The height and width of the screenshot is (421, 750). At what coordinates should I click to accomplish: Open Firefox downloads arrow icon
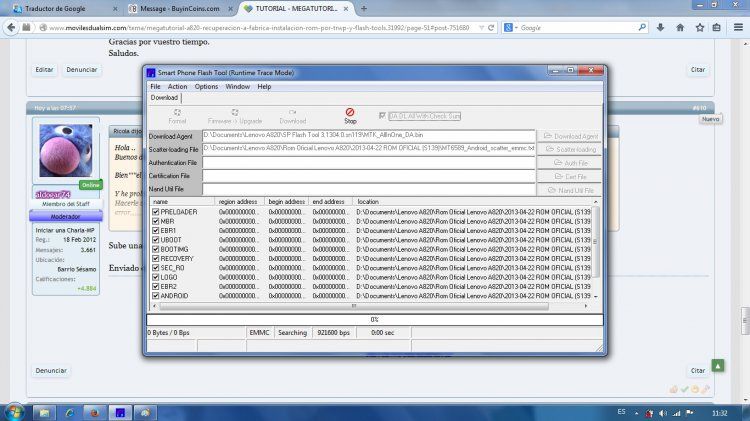click(x=660, y=28)
